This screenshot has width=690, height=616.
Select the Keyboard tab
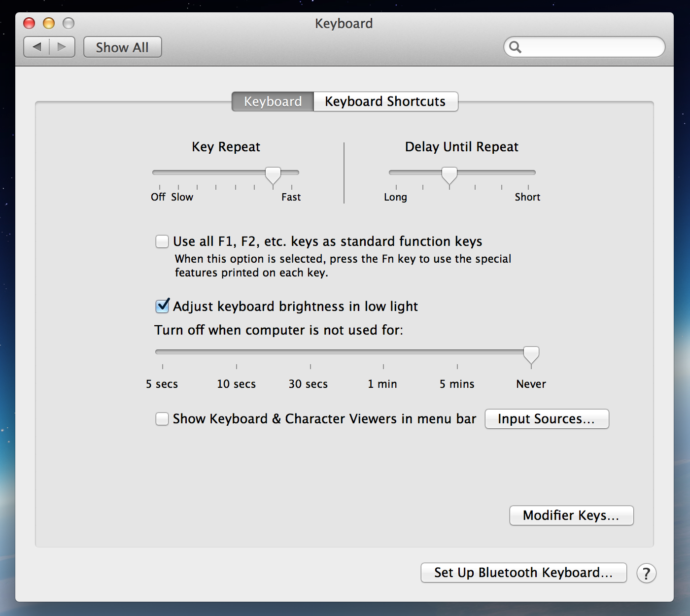(273, 102)
